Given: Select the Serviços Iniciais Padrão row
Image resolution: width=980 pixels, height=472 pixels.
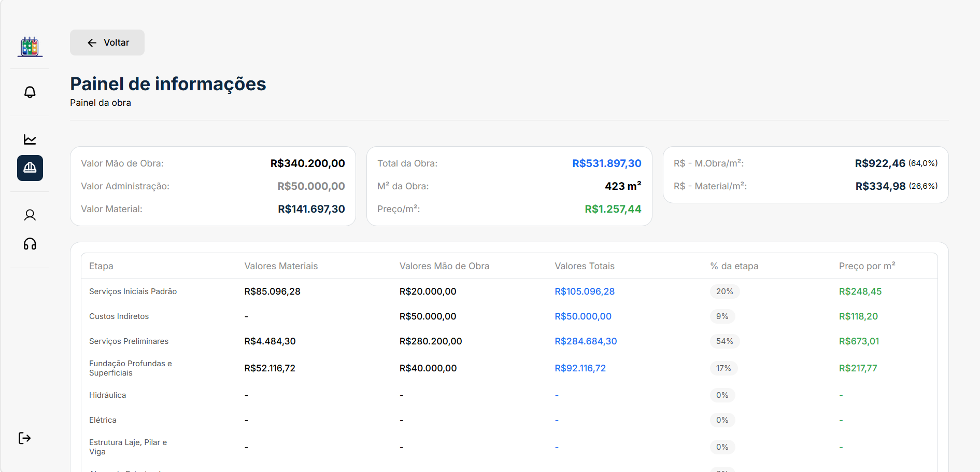Looking at the screenshot, I should click(x=509, y=291).
